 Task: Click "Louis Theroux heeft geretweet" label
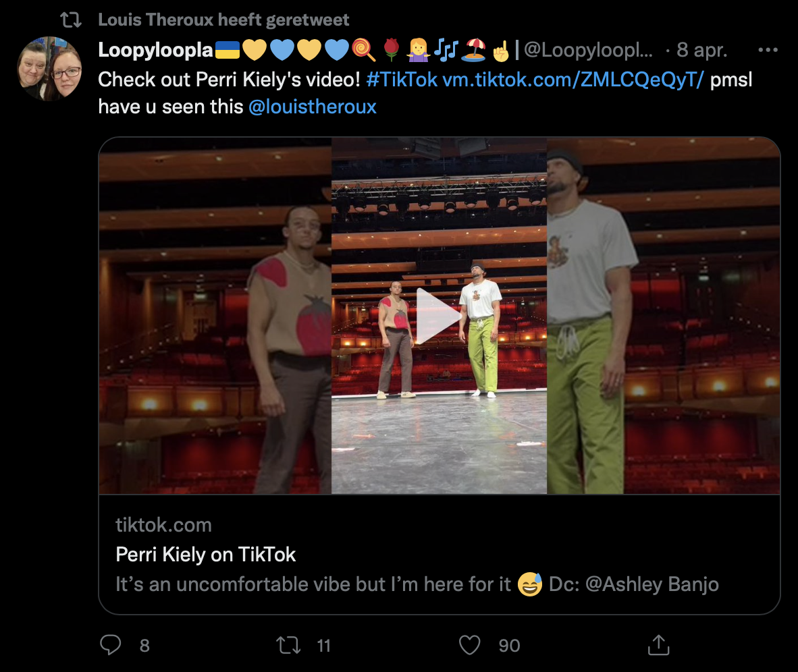click(223, 20)
